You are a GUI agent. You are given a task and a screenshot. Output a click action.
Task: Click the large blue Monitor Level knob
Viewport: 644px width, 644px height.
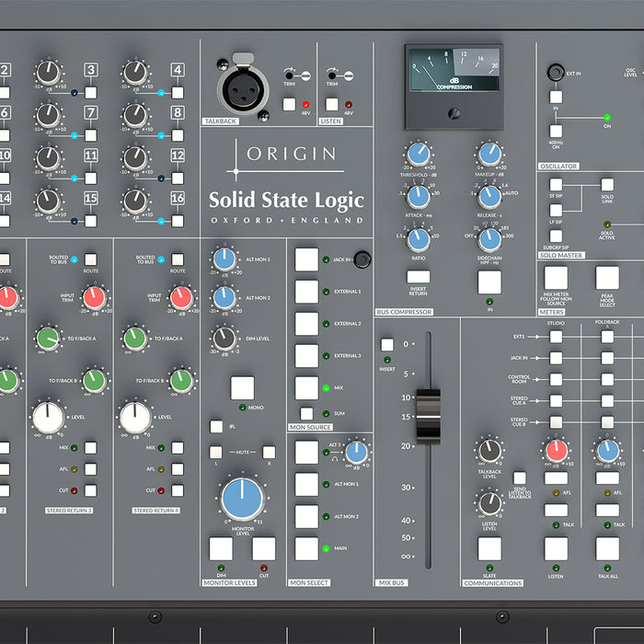(x=242, y=498)
